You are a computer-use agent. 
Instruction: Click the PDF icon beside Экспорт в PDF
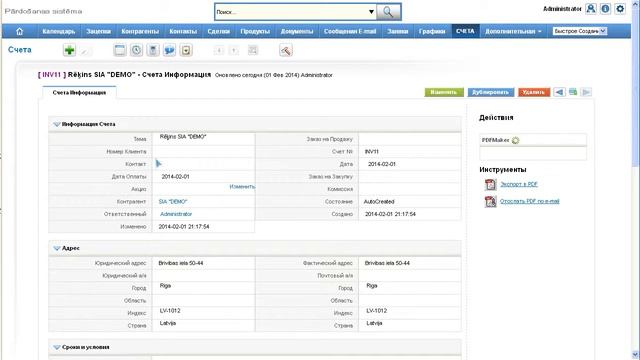(x=490, y=184)
